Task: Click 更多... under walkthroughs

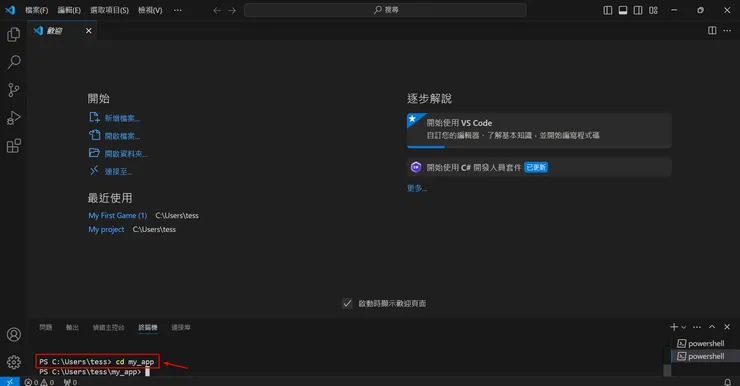Action: pos(417,188)
